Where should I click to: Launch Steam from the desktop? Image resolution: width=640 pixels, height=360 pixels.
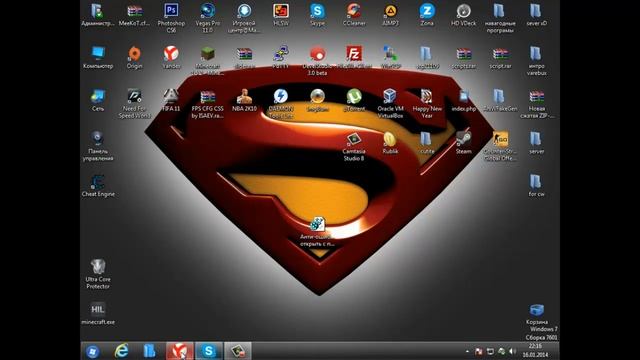pyautogui.click(x=464, y=139)
